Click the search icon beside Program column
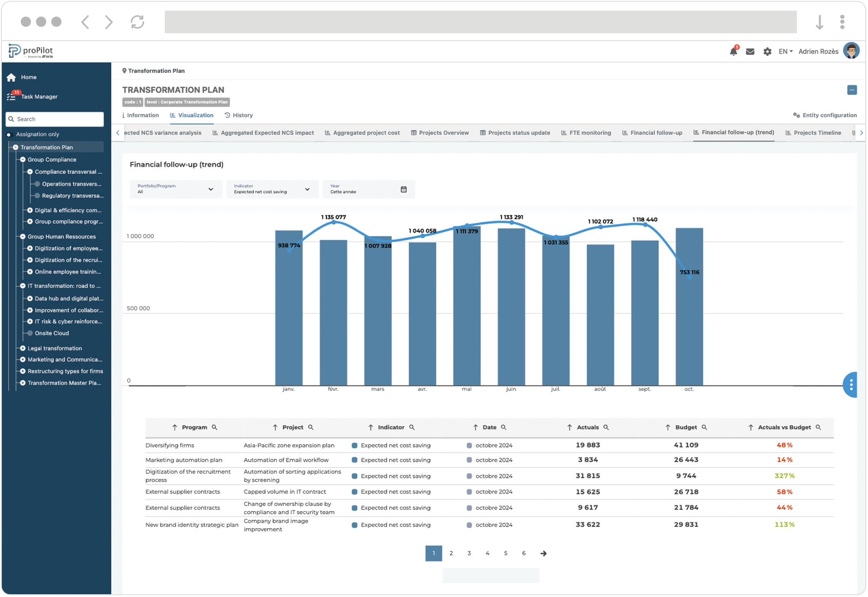The image size is (868, 597). click(x=214, y=428)
